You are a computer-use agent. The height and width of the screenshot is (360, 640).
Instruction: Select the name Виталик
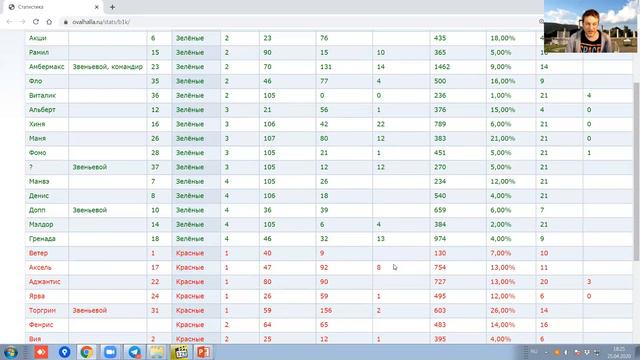click(42, 95)
